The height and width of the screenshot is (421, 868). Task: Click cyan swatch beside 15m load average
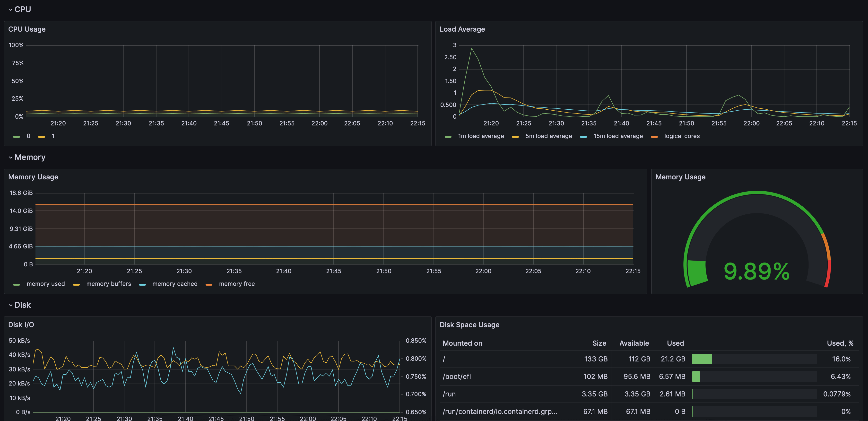pos(584,137)
